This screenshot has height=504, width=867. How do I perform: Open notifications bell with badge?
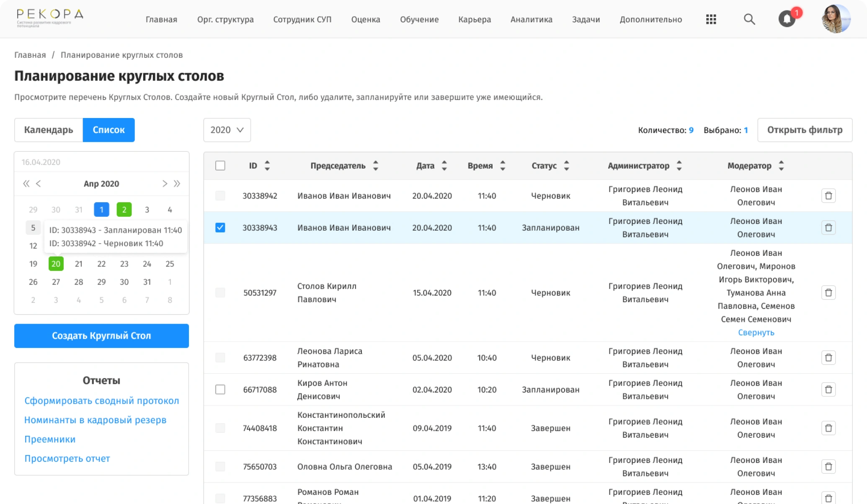point(787,19)
